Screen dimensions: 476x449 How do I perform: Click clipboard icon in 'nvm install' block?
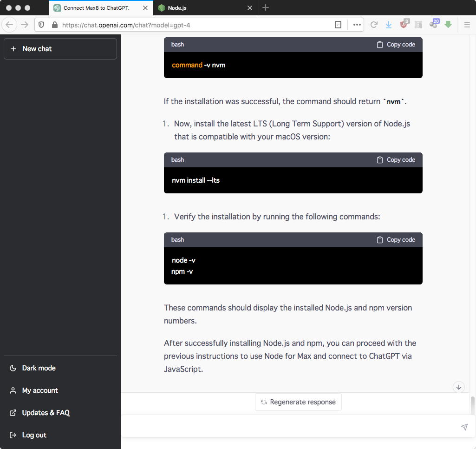coord(380,160)
